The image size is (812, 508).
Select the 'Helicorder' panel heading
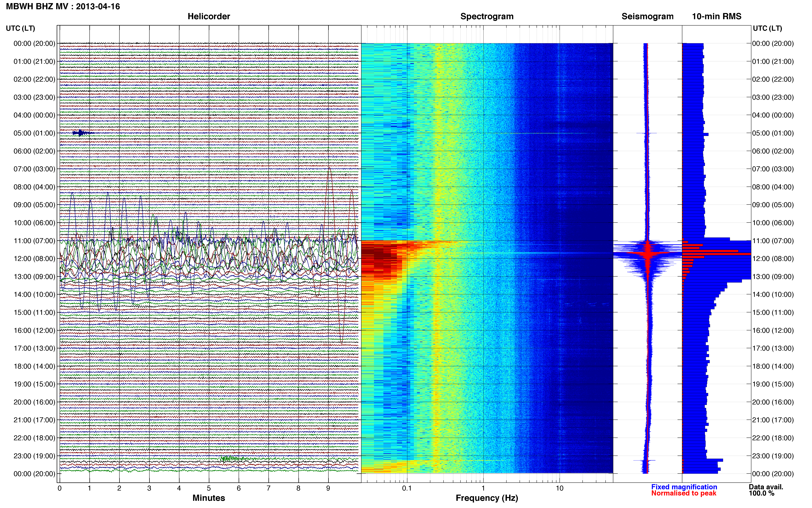[x=208, y=16]
